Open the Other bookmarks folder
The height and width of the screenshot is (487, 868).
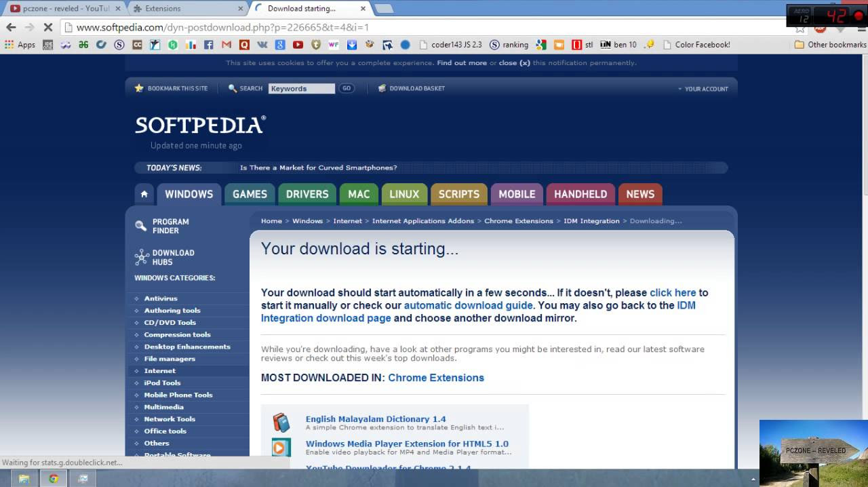coord(830,45)
